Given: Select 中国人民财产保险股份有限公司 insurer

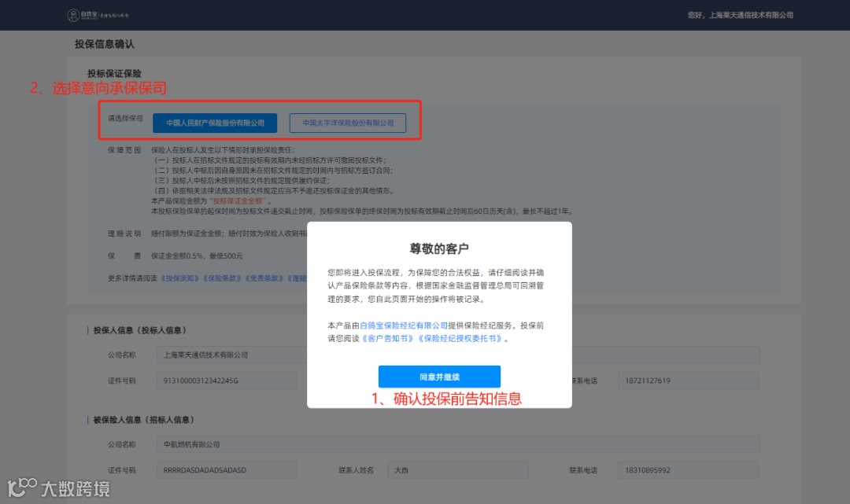Looking at the screenshot, I should click(215, 123).
